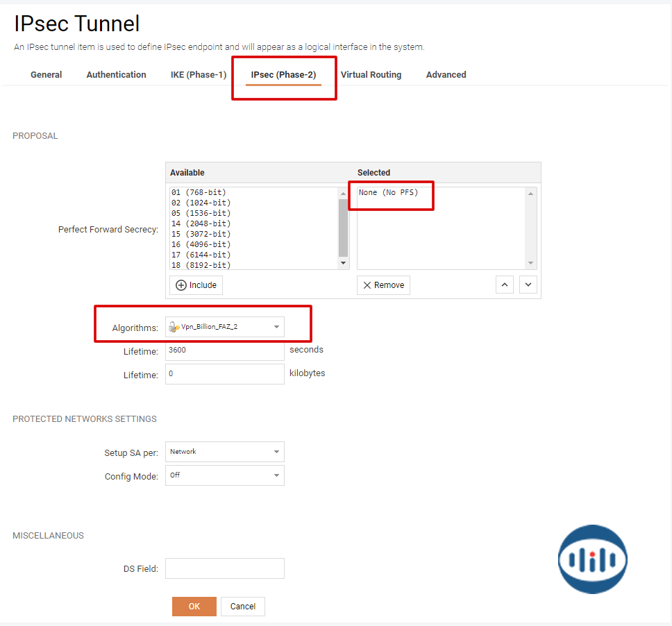Image resolution: width=672 pixels, height=626 pixels.
Task: Open the Config Mode dropdown
Action: [x=225, y=475]
